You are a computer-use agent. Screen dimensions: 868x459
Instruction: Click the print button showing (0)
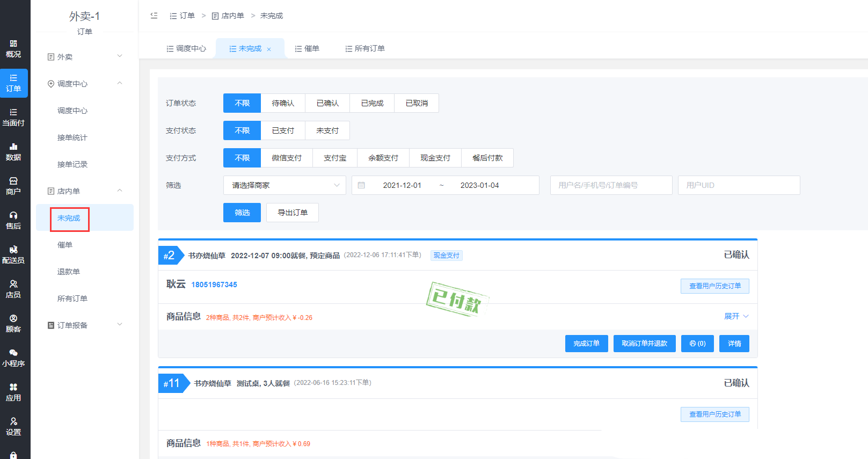pyautogui.click(x=697, y=344)
